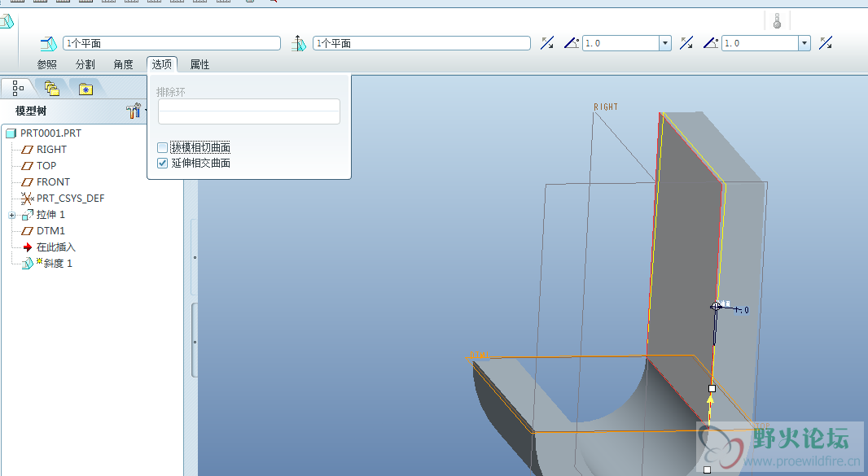
Task: Select TOP plane in model tree
Action: (x=46, y=165)
